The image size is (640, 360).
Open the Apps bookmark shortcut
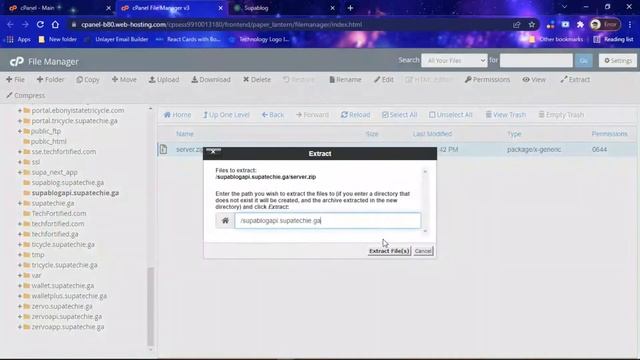pos(19,40)
